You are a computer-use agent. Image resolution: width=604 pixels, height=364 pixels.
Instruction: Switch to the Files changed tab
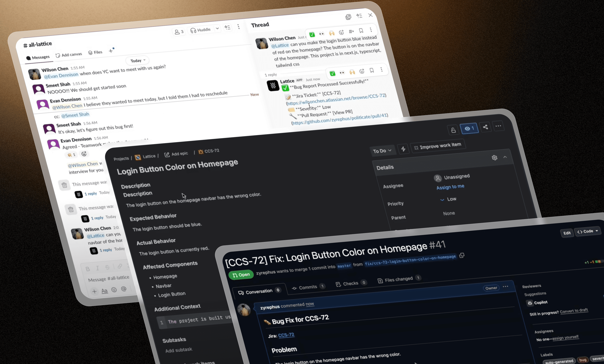tap(399, 279)
